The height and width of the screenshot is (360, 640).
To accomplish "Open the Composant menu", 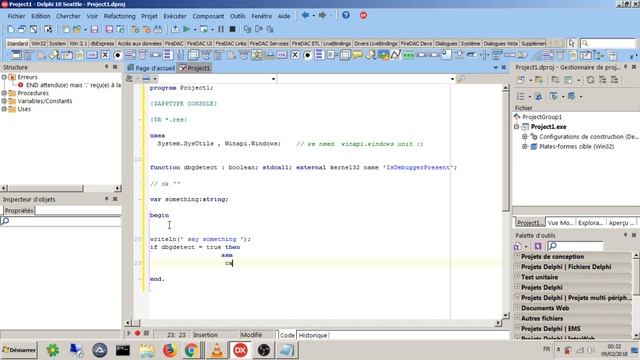I will tap(208, 16).
